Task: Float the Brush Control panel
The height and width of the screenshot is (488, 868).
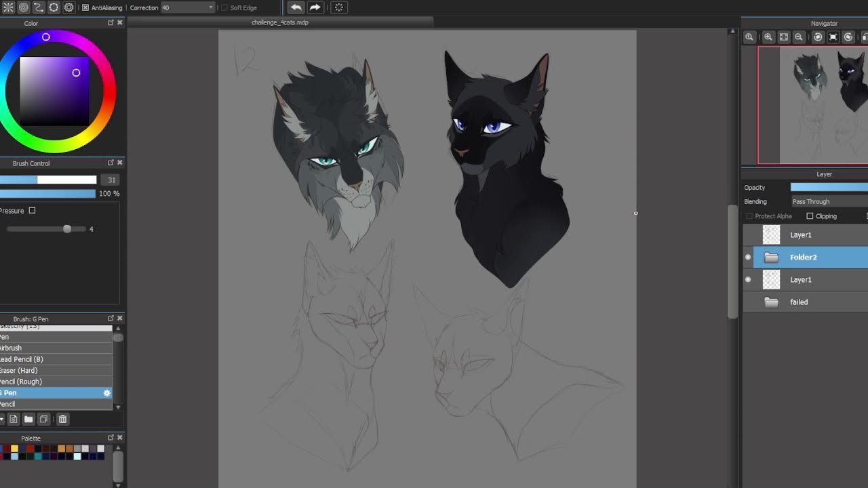Action: coord(111,163)
